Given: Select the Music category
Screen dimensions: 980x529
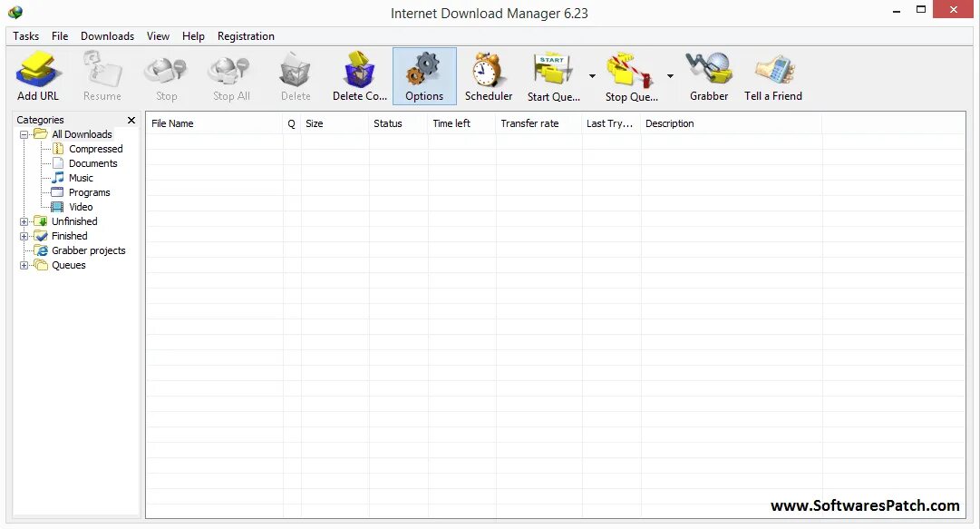Looking at the screenshot, I should pyautogui.click(x=81, y=178).
